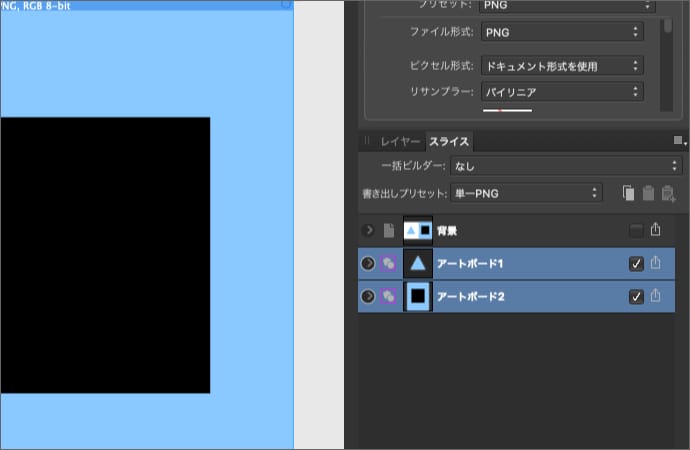Copy the export preset with the copy icon
690x450 pixels.
point(628,192)
